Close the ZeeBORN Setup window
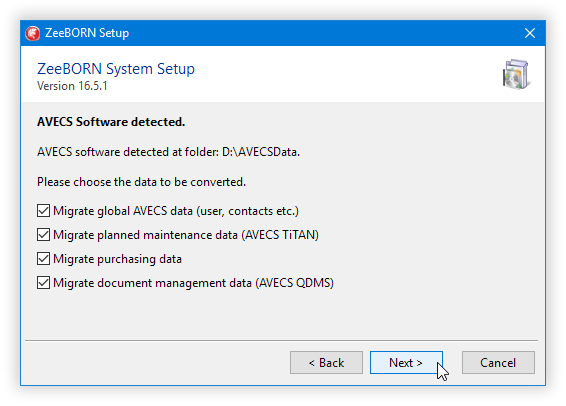Image resolution: width=566 pixels, height=406 pixels. (530, 33)
